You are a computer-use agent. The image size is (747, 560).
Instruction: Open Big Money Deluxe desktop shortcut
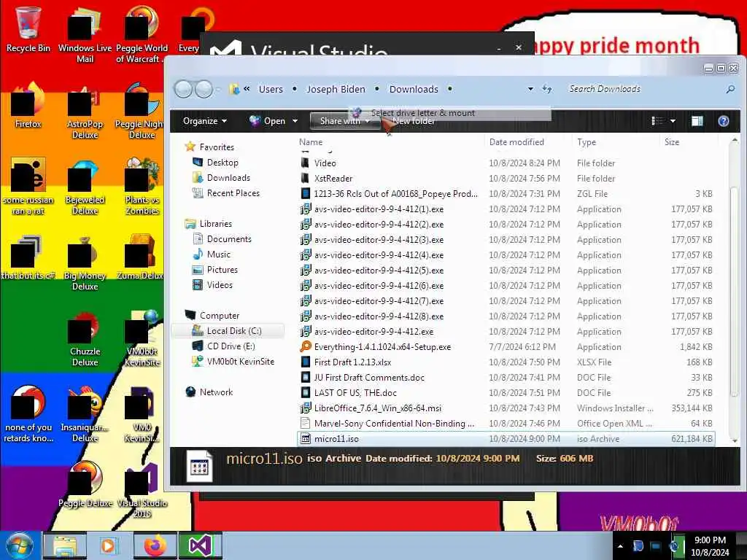(85, 262)
